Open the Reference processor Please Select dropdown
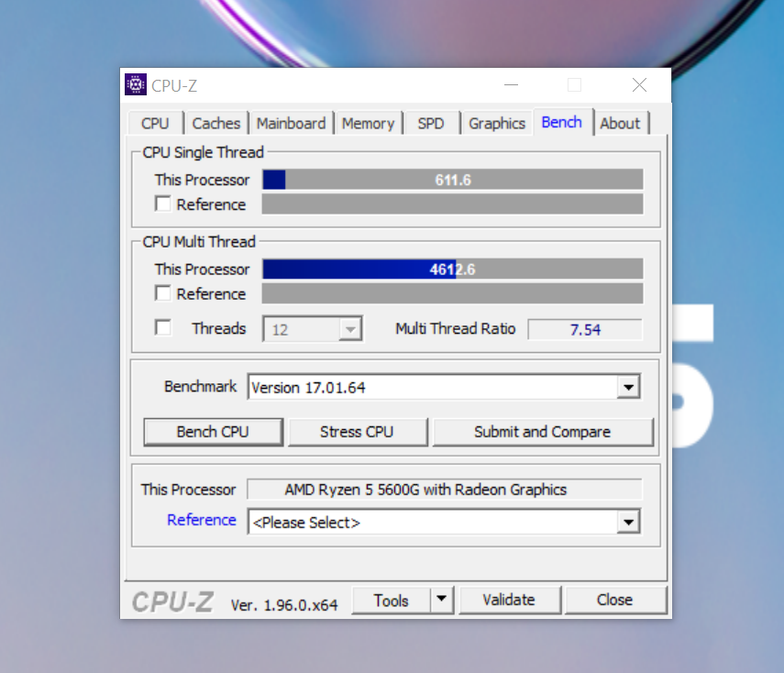Image resolution: width=784 pixels, height=673 pixels. click(x=444, y=522)
